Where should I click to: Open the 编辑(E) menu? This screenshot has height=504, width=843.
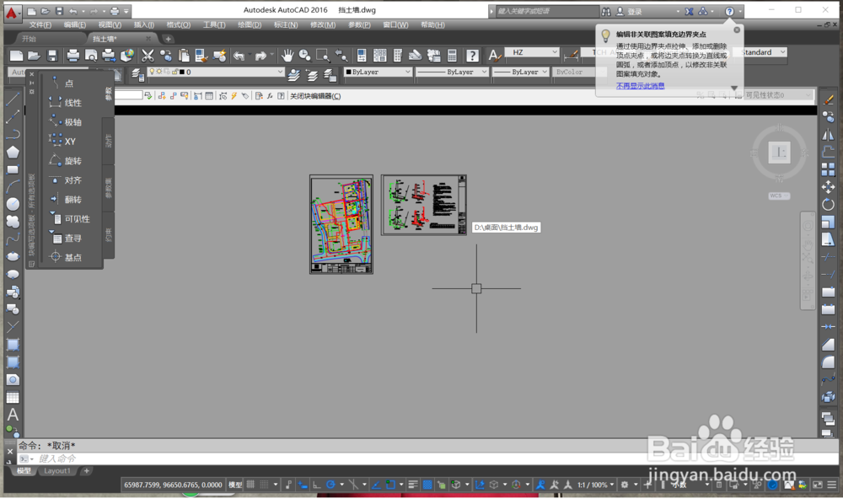[75, 24]
